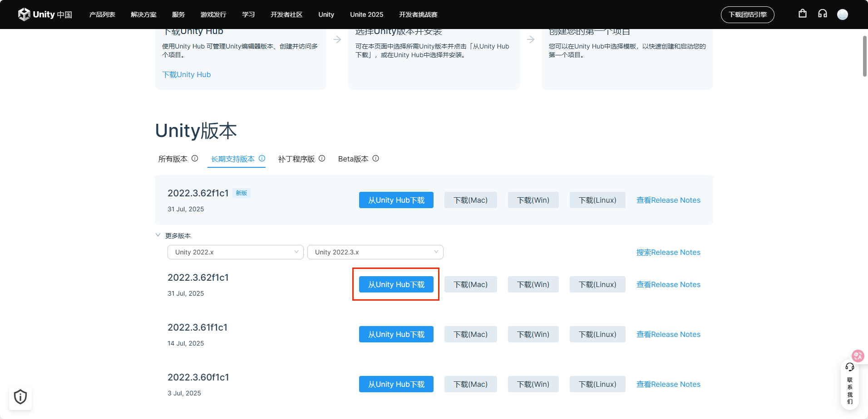Screen dimensions: 868x419
Task: Click the 下载Unity Hub link
Action: (x=187, y=74)
